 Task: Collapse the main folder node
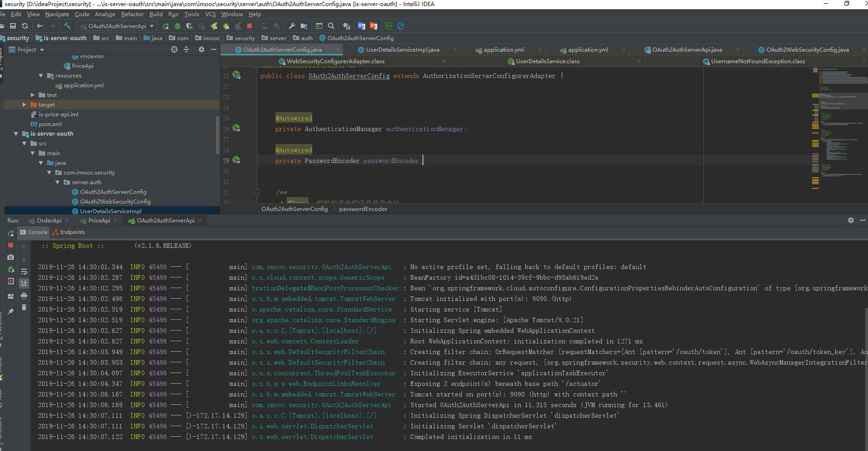[33, 153]
